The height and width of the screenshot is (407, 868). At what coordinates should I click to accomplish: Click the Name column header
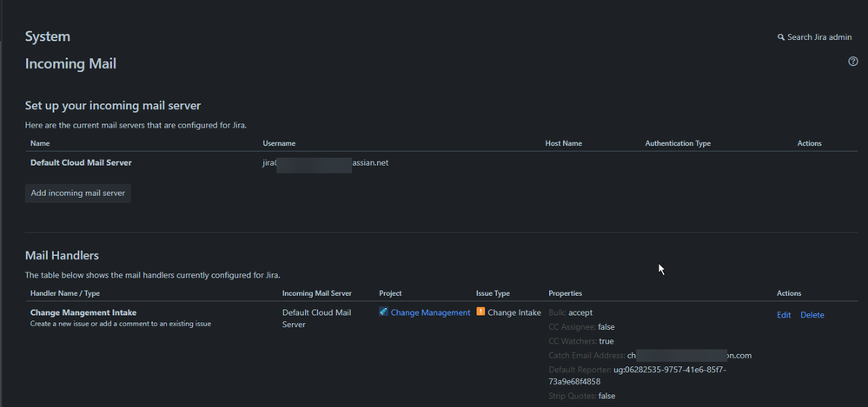pos(40,144)
